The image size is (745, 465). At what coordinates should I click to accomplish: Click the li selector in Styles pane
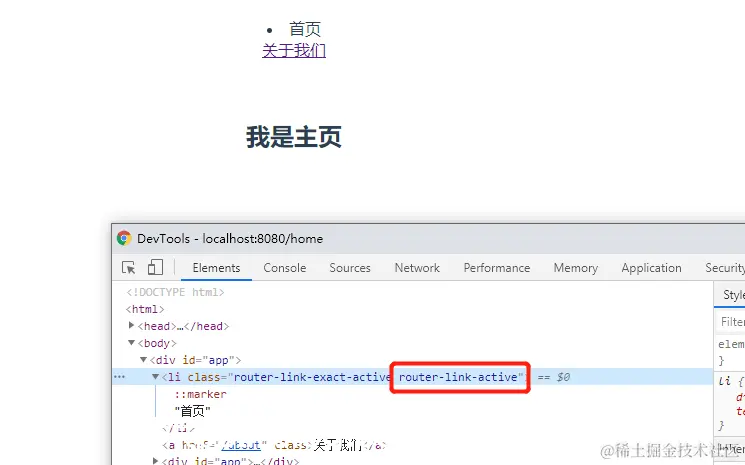pyautogui.click(x=725, y=381)
